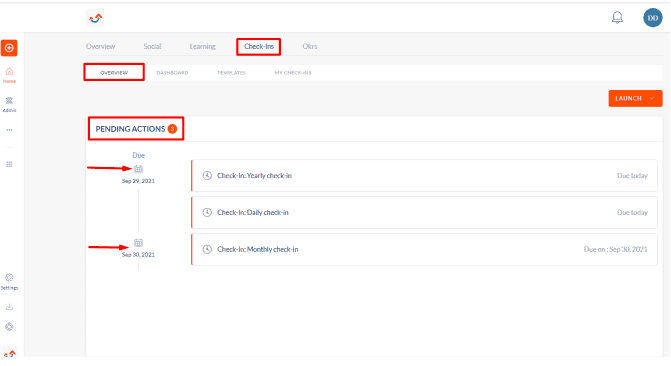Click the logo at bottom of sidebar
Viewport: 671px width, 366px height.
point(9,353)
